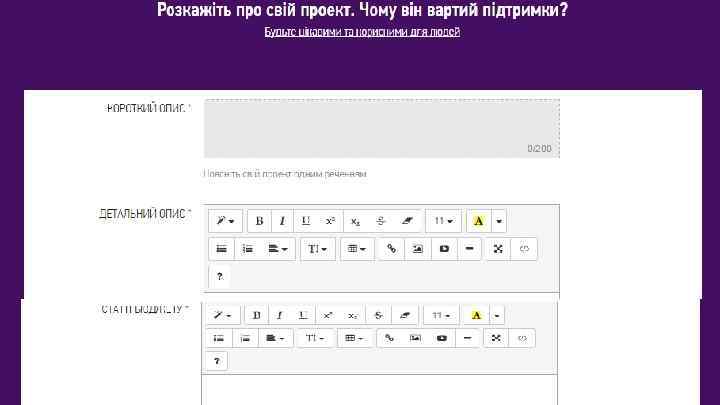This screenshot has height=405, width=720.
Task: Apply Superscript in the Детальний опис editor
Action: coord(330,221)
